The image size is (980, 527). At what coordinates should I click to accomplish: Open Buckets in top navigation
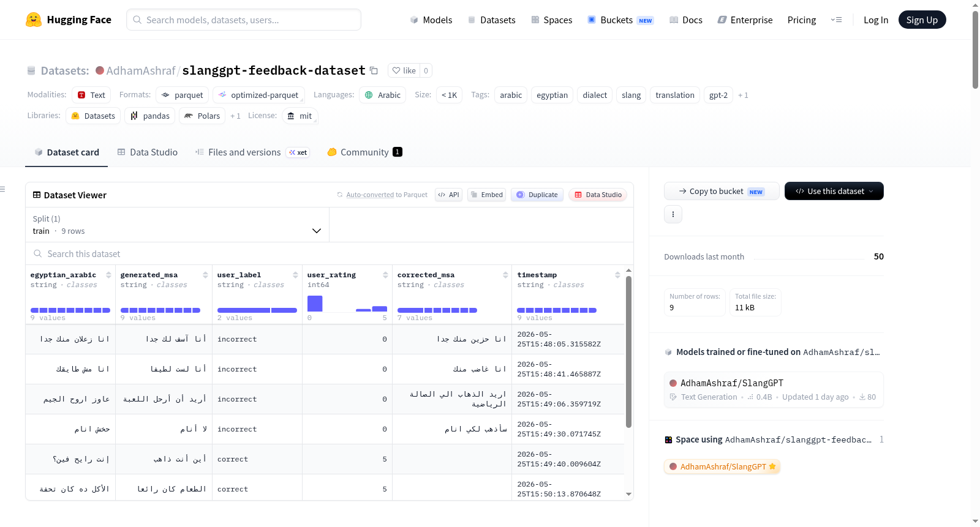(x=620, y=20)
